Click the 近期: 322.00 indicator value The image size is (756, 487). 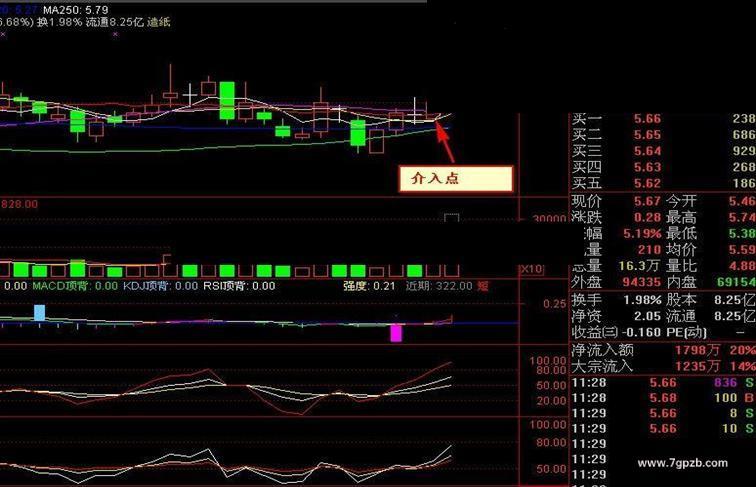[x=439, y=286]
